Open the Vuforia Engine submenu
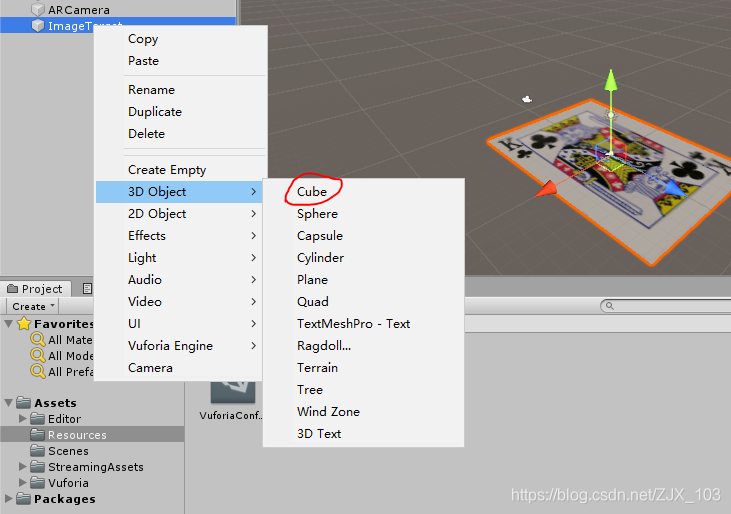Screen dimensions: 731x514 click(x=179, y=345)
